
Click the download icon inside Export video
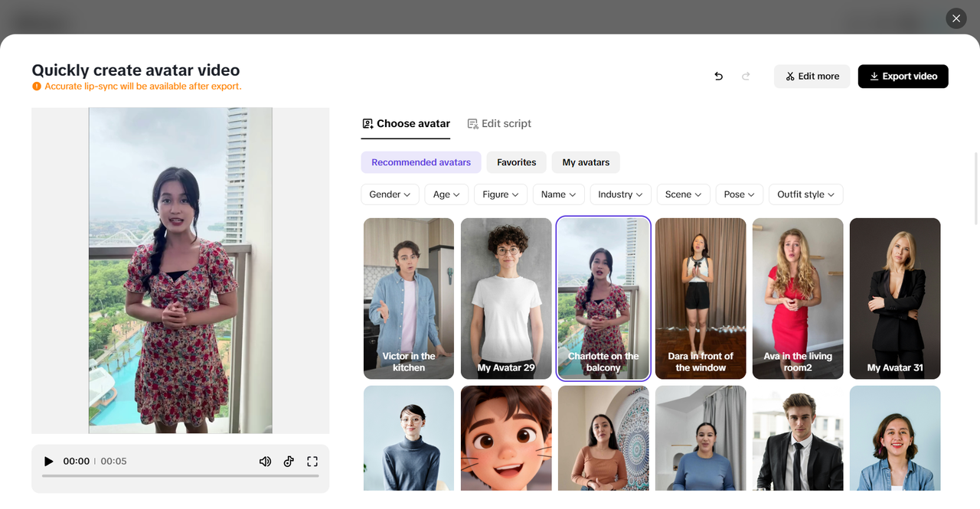[x=873, y=76]
